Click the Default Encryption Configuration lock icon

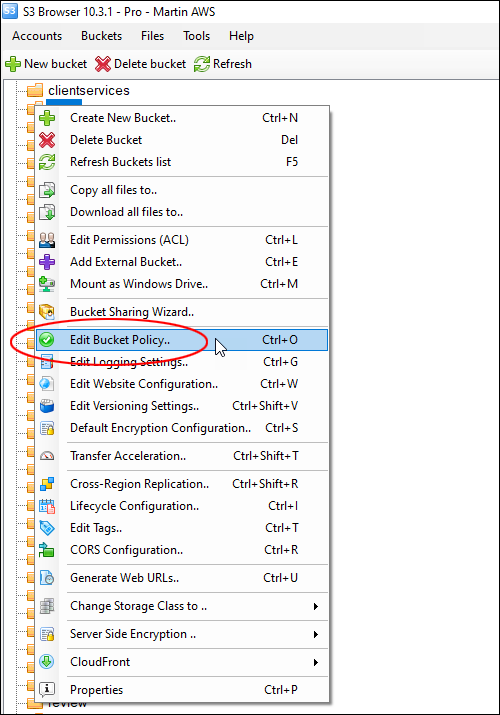(x=47, y=428)
